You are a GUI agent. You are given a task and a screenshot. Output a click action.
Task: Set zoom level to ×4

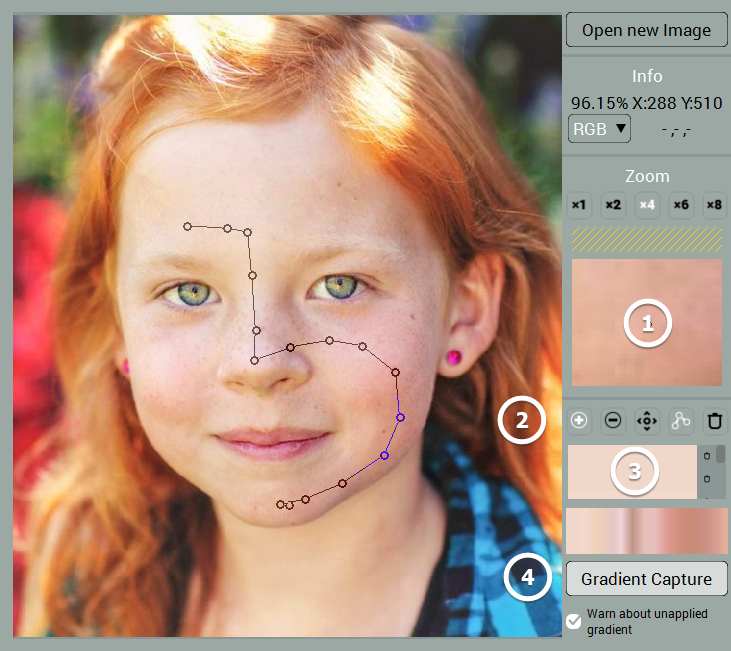point(647,205)
